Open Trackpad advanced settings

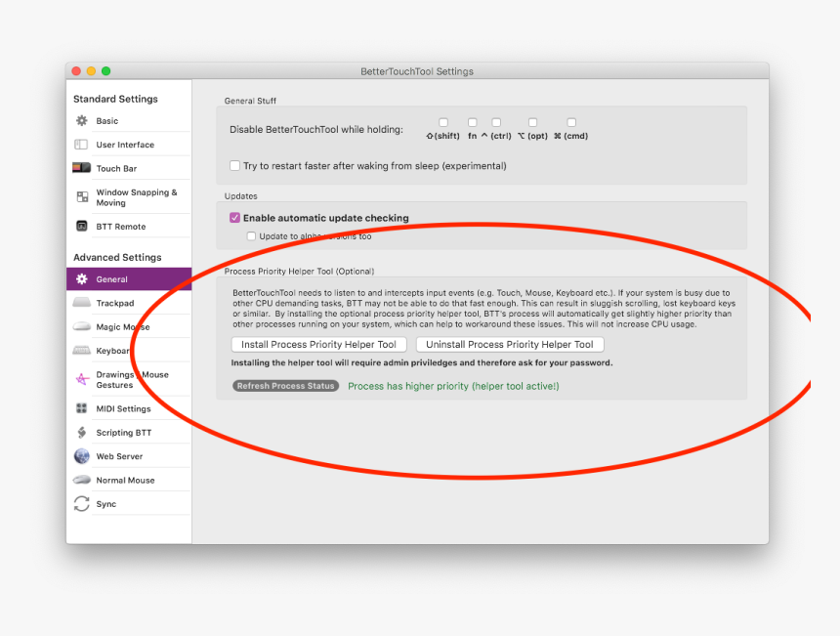129,303
